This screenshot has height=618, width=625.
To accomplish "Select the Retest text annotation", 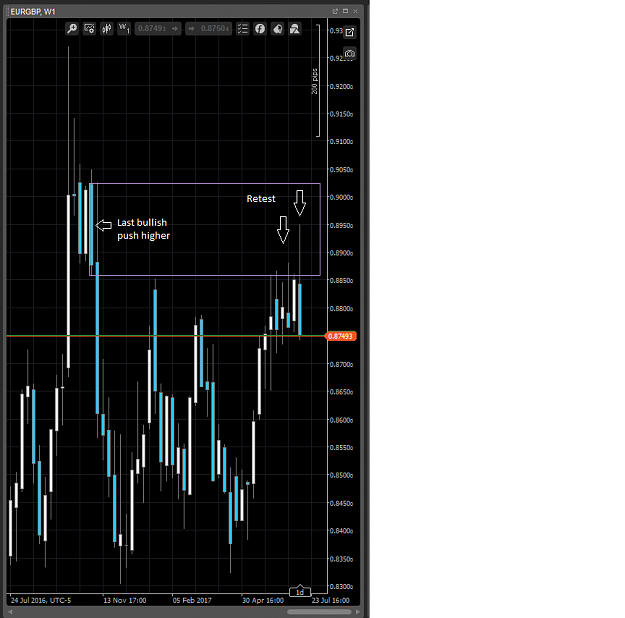I will (x=261, y=199).
